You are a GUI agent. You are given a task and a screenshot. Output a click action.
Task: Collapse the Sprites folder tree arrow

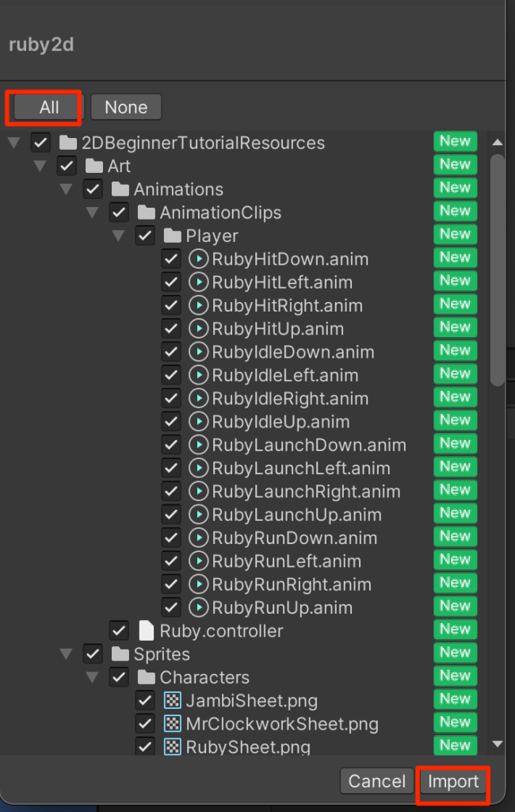pyautogui.click(x=67, y=654)
